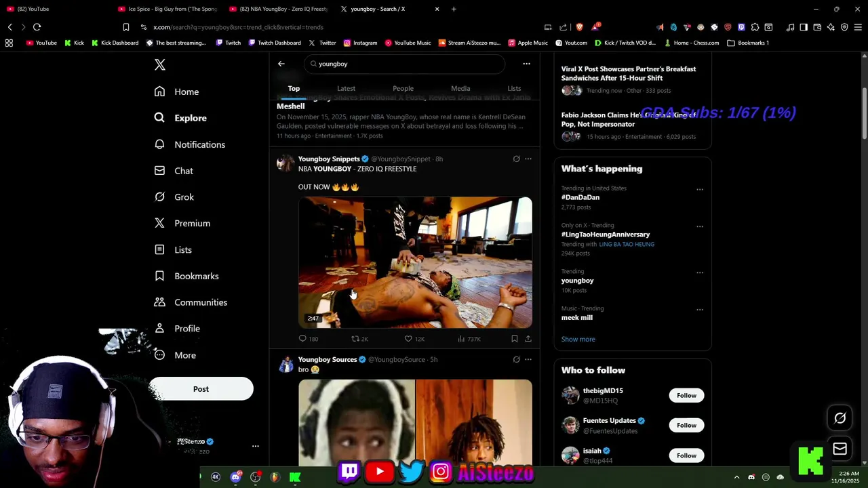
Task: Open browser extensions puzzle icon
Action: (x=755, y=27)
